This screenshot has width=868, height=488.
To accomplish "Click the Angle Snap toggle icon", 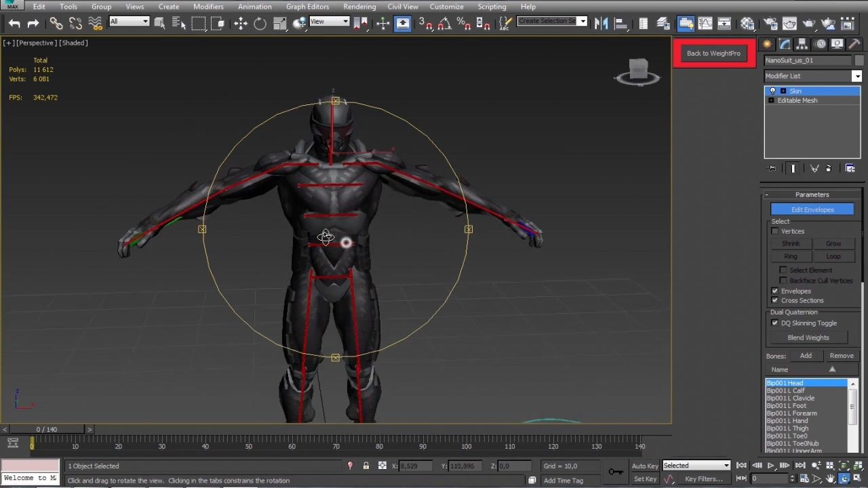I will pyautogui.click(x=444, y=24).
